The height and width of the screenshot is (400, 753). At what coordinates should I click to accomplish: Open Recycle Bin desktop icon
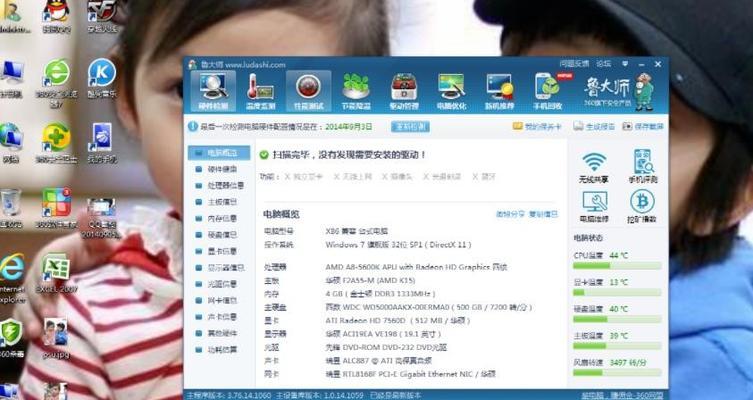(11, 208)
